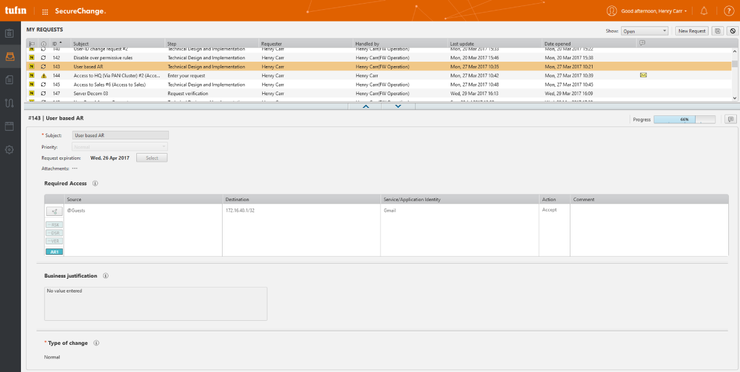Open the My Requests inbox sidebar icon
The image size is (740, 372).
pos(10,57)
